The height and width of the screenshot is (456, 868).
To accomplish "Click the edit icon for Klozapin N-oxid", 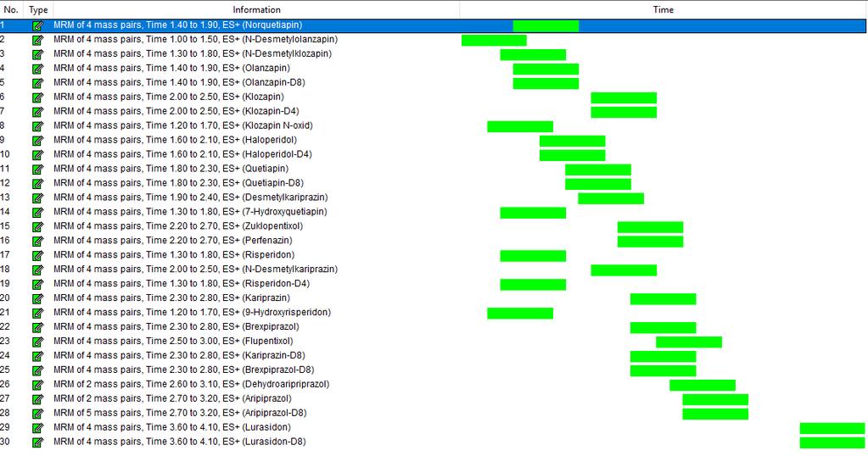I will [37, 126].
